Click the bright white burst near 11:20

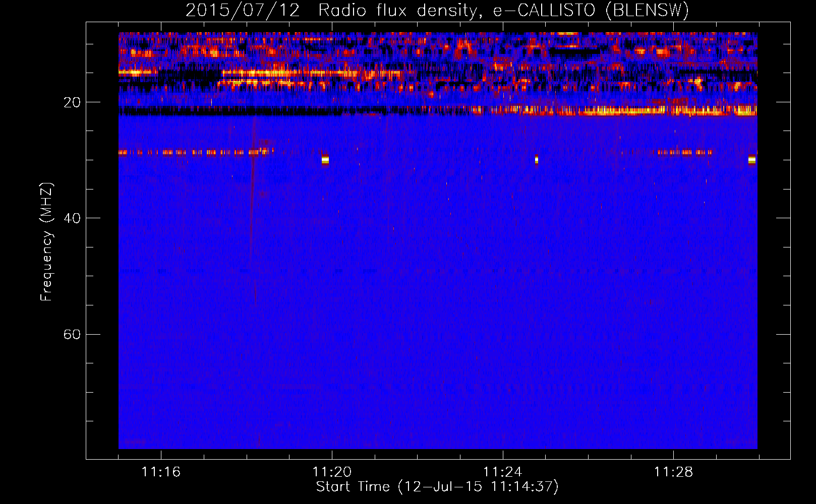(325, 160)
